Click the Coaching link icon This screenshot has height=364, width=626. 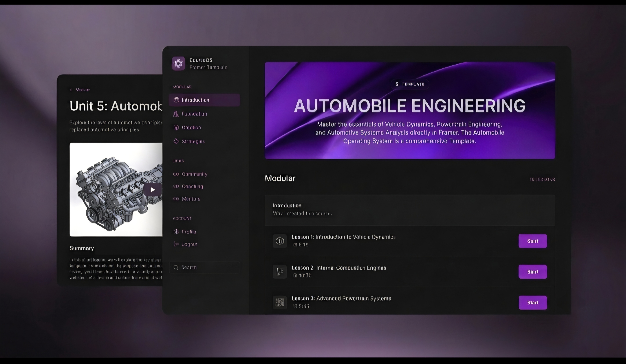pyautogui.click(x=176, y=186)
